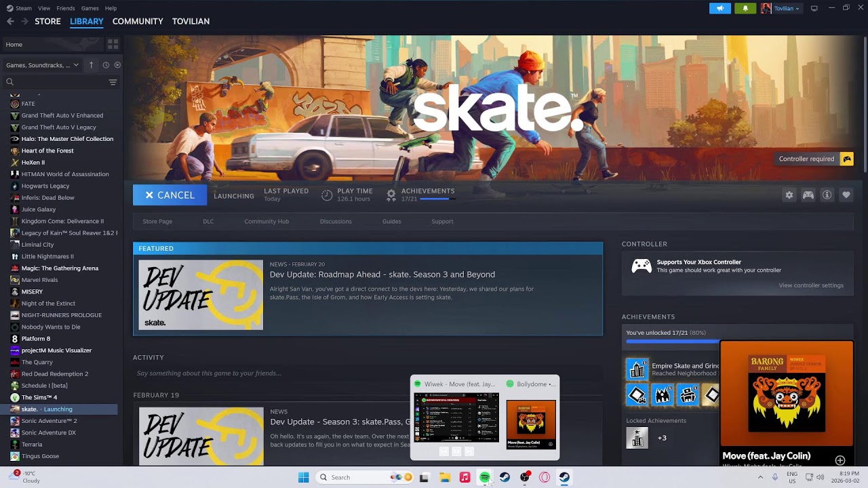868x488 pixels.
Task: Open the Roadmap Ahead news headline
Action: (x=382, y=274)
